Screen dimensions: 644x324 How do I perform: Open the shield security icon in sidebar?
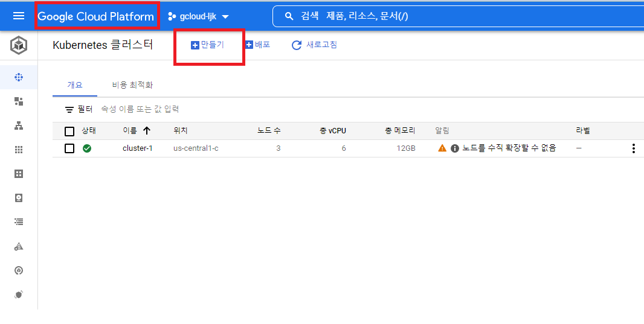(19, 294)
